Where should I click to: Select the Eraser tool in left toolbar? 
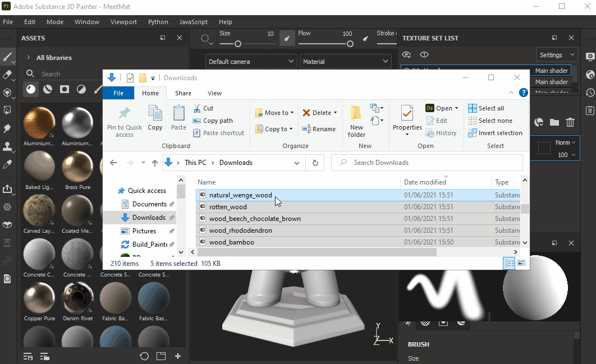(8, 75)
